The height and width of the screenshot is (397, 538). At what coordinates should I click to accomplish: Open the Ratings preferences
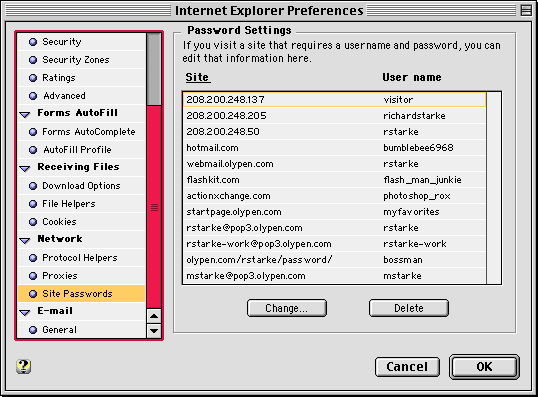pyautogui.click(x=82, y=78)
